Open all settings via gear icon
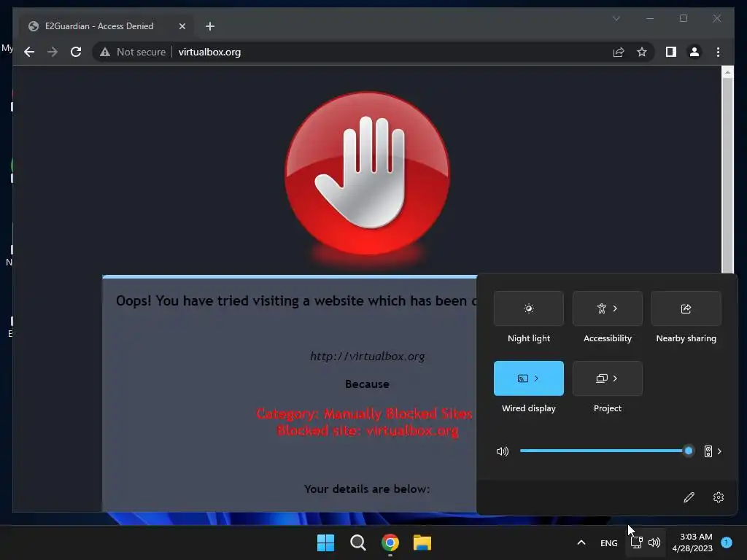 click(719, 497)
